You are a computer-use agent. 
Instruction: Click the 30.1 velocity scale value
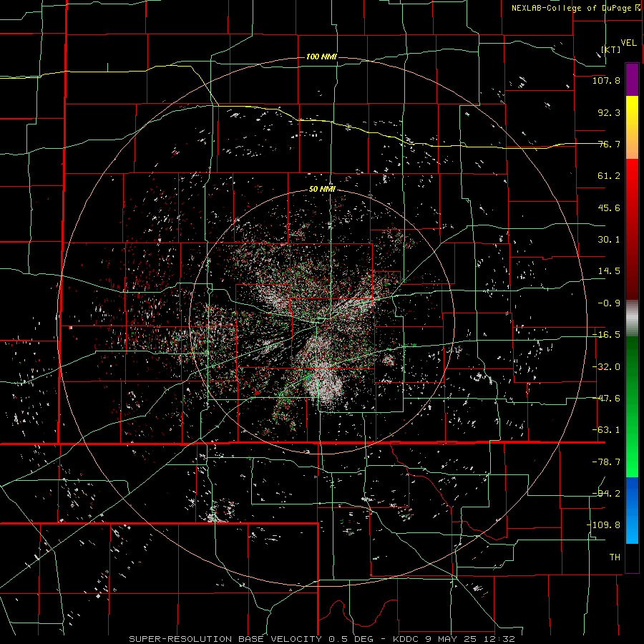(609, 240)
